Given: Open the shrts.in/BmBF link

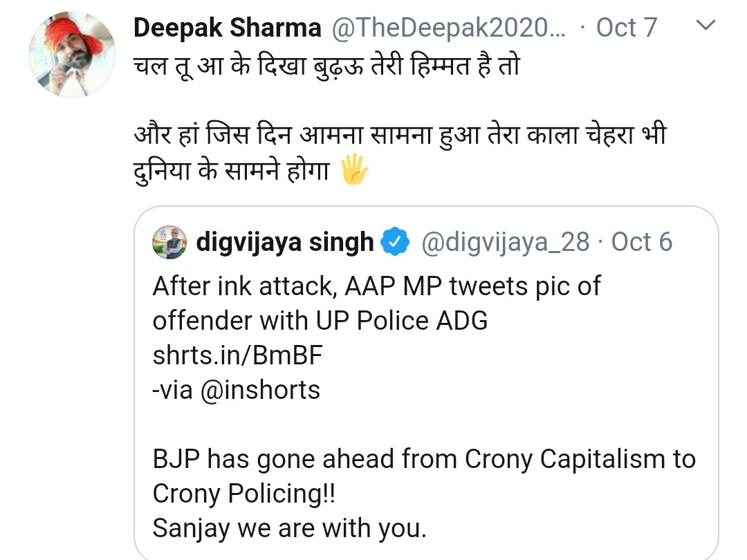Looking at the screenshot, I should tap(238, 355).
